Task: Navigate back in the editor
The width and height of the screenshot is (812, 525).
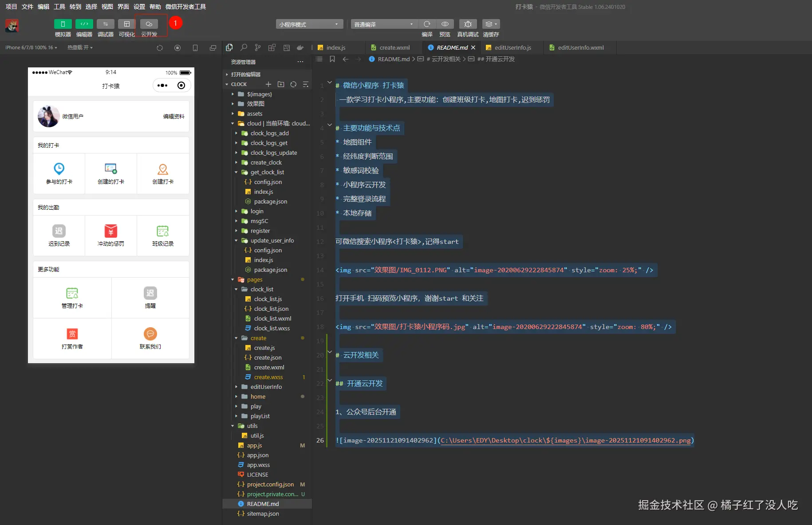Action: (346, 59)
